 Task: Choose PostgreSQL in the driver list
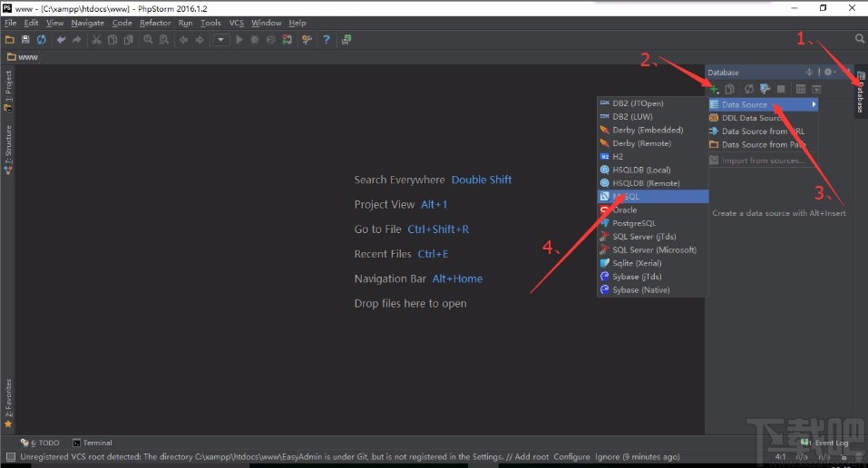coord(634,223)
